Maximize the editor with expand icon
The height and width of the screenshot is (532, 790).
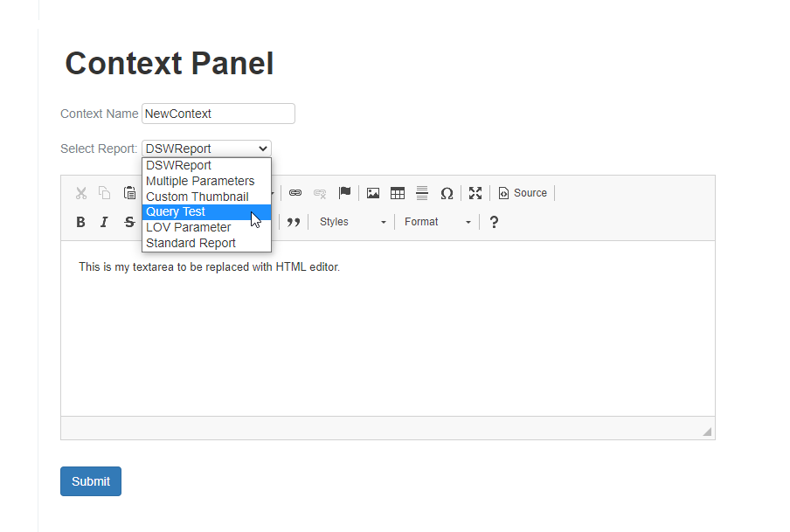(475, 193)
